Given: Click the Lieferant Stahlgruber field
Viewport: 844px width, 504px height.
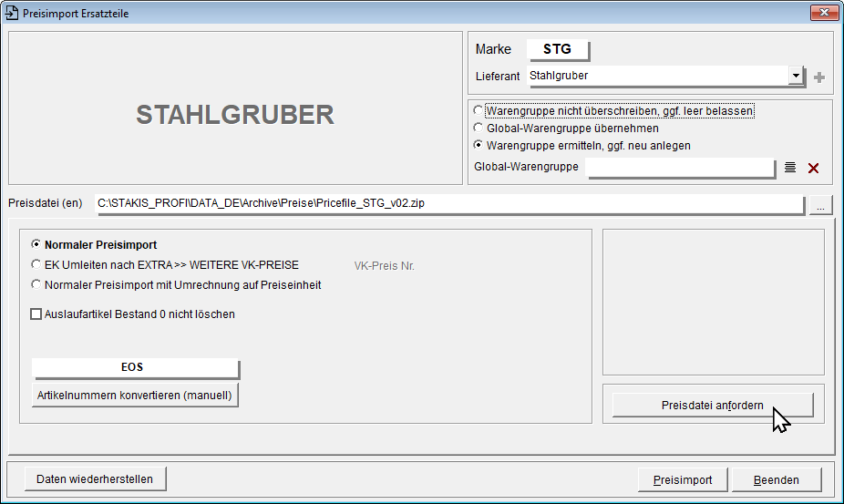Looking at the screenshot, I should click(x=658, y=76).
